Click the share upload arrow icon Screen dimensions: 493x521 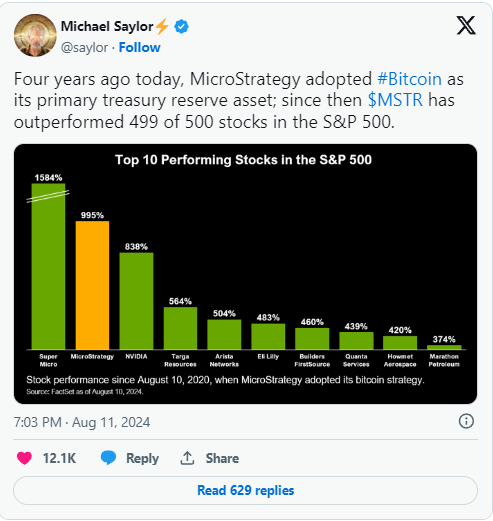[x=187, y=458]
